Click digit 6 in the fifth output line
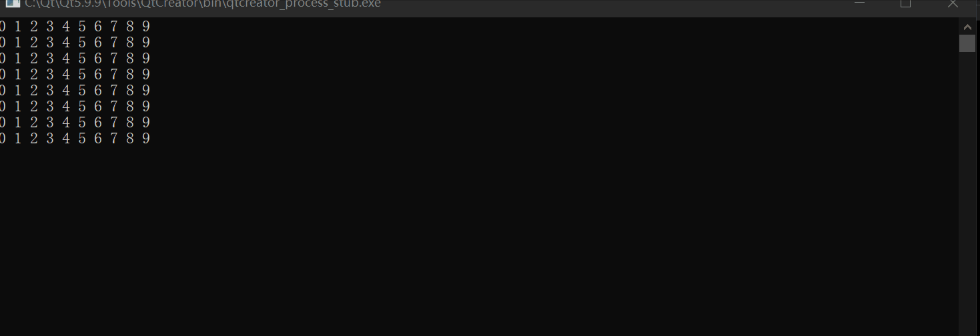 click(98, 91)
